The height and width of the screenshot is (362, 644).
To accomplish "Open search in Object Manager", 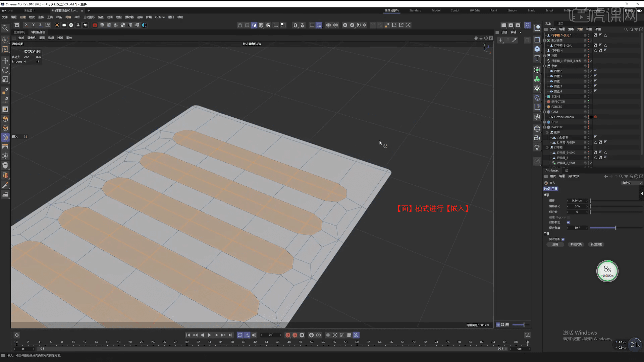I will [626, 29].
